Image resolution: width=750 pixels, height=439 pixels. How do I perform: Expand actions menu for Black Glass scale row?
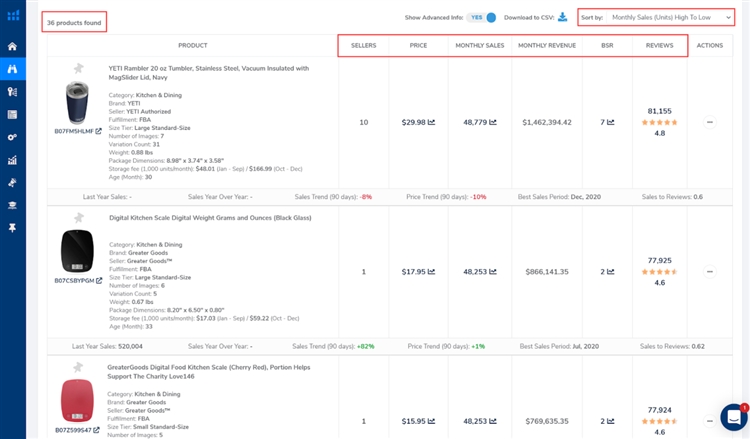tap(710, 271)
